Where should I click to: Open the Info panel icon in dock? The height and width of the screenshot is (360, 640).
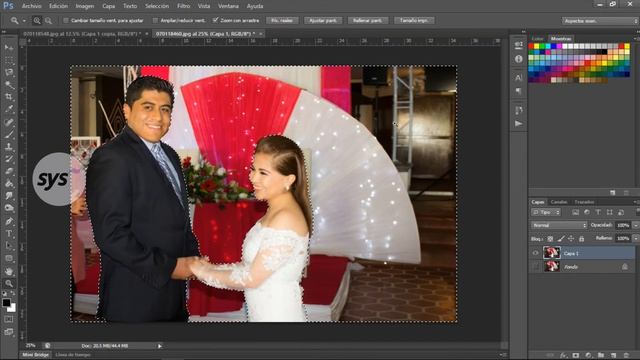518,59
